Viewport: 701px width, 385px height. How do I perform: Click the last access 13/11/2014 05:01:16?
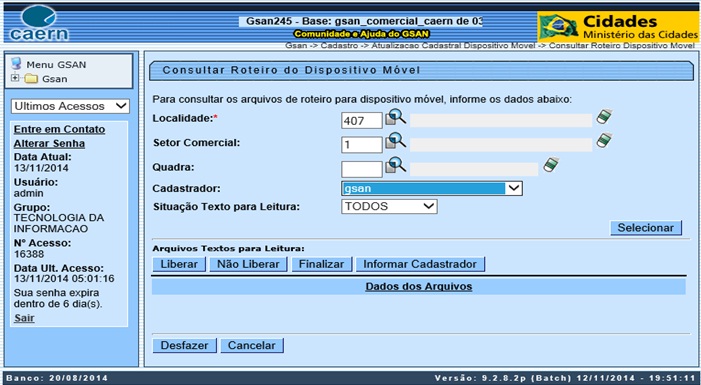64,279
